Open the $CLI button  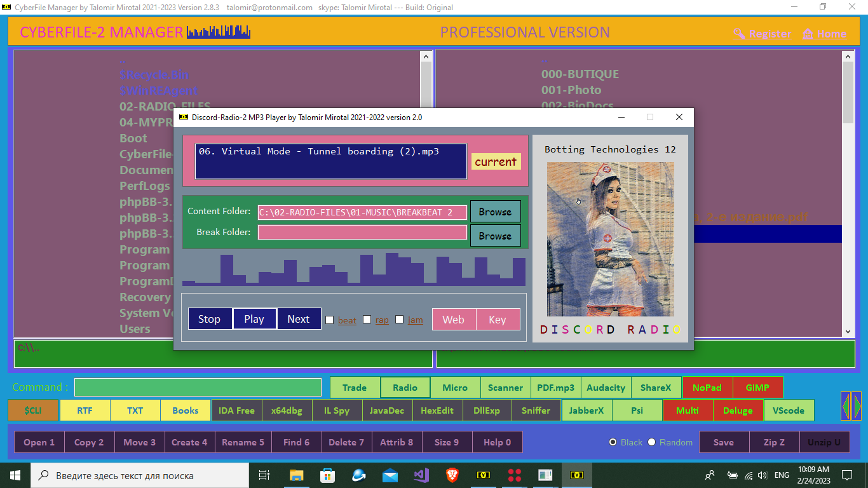(33, 410)
